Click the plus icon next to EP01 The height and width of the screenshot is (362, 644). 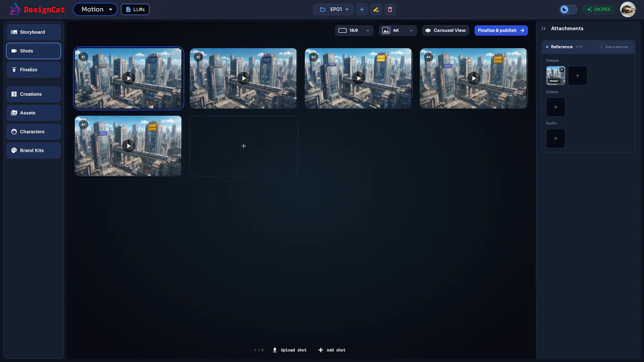click(x=362, y=9)
